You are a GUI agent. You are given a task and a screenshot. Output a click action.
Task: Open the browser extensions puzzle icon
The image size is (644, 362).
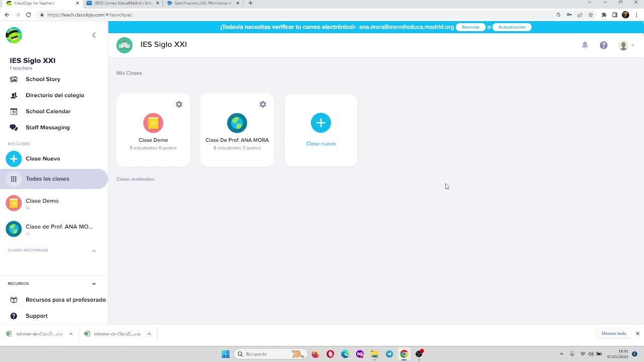(x=604, y=15)
